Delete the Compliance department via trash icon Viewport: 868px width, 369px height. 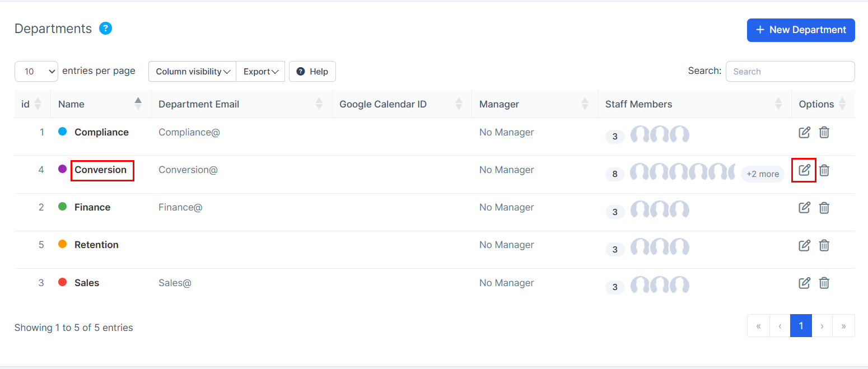[824, 133]
